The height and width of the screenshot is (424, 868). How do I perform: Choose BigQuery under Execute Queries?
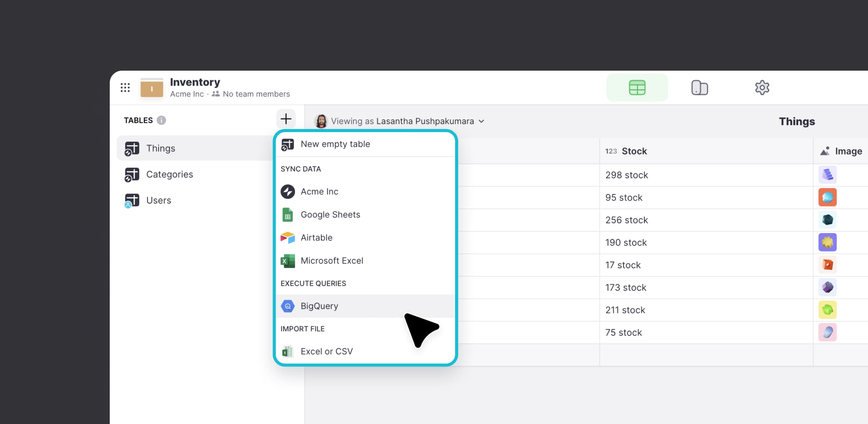(365, 306)
